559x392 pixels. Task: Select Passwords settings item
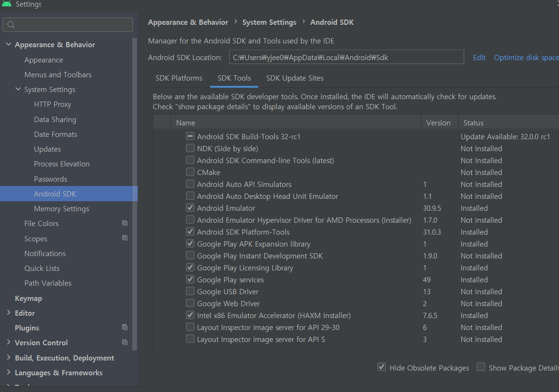pyautogui.click(x=50, y=179)
